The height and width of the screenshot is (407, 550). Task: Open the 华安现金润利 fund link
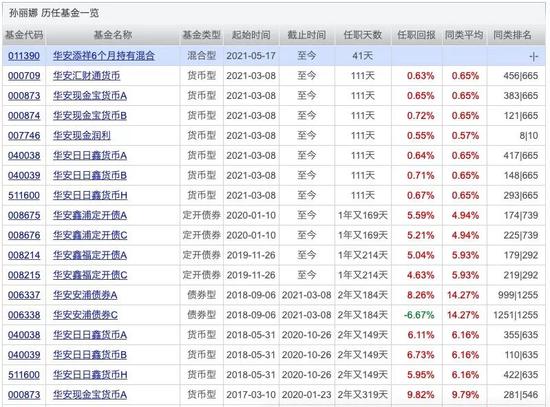(x=82, y=136)
